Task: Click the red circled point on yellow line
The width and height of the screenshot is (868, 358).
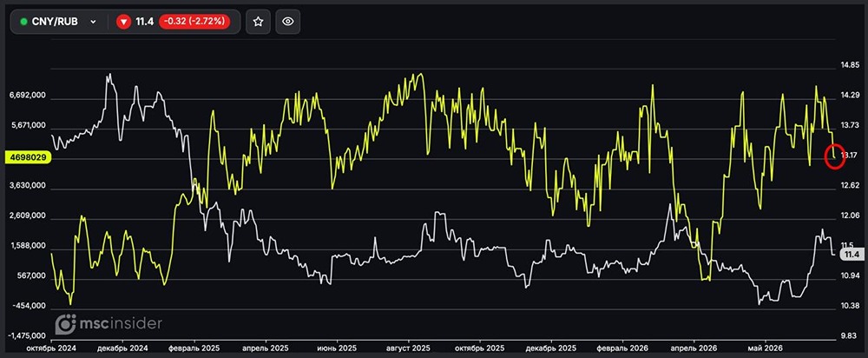Action: (x=833, y=156)
